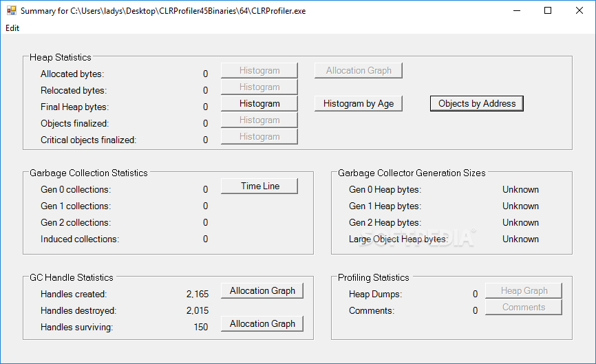The image size is (596, 364).
Task: Select the Allocated bytes label
Action: 72,74
